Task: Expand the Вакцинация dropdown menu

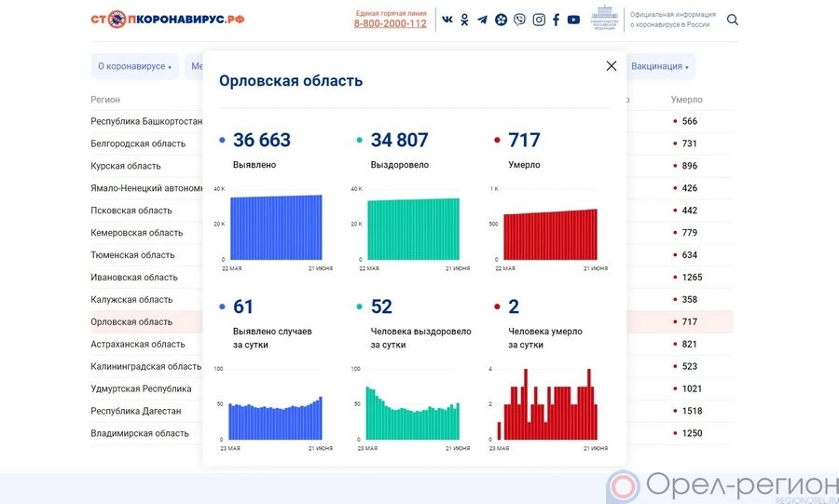Action: pyautogui.click(x=659, y=67)
